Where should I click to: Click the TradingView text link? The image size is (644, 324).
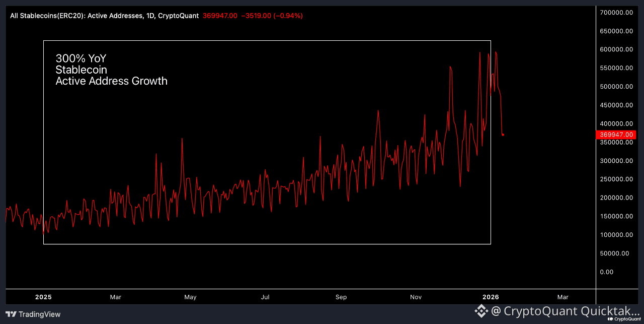(40, 314)
